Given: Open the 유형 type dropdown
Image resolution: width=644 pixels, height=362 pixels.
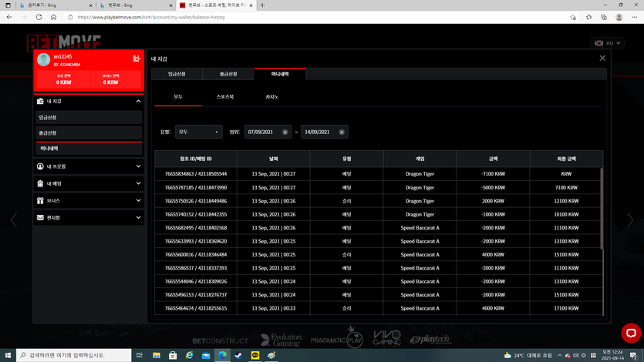Looking at the screenshot, I should point(198,132).
